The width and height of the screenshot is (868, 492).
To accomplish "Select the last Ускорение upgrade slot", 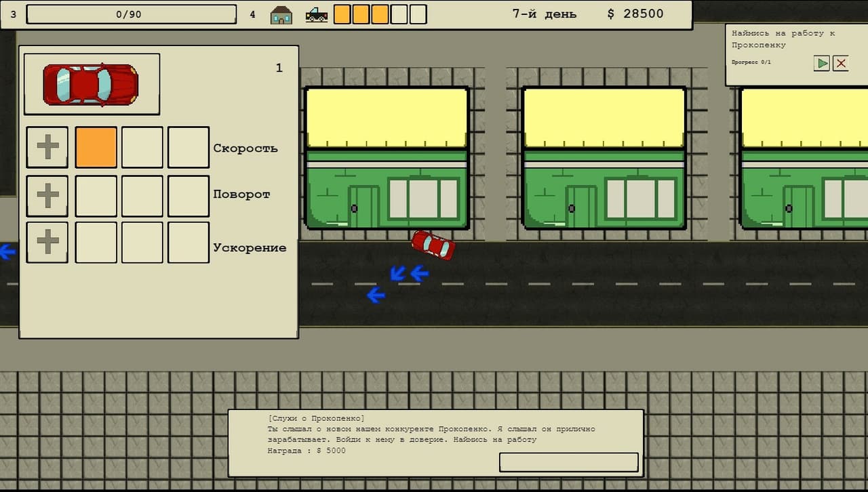I will click(189, 242).
